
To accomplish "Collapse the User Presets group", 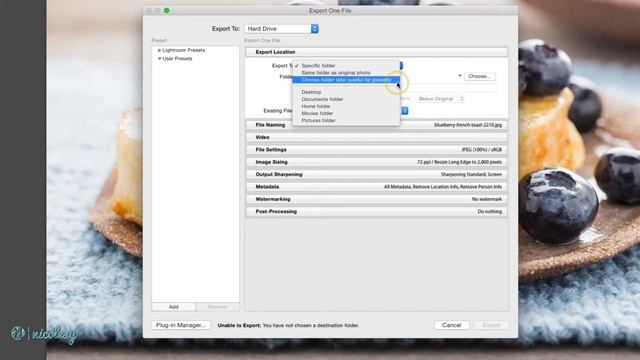I will coord(159,59).
